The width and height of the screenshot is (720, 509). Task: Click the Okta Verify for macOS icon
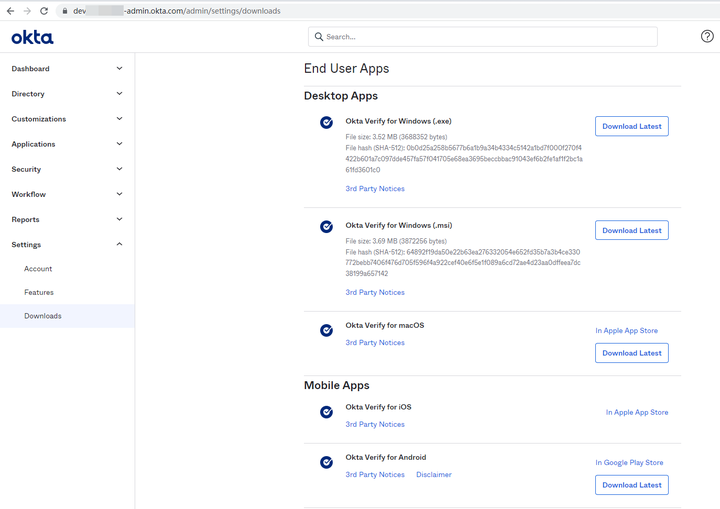click(326, 331)
